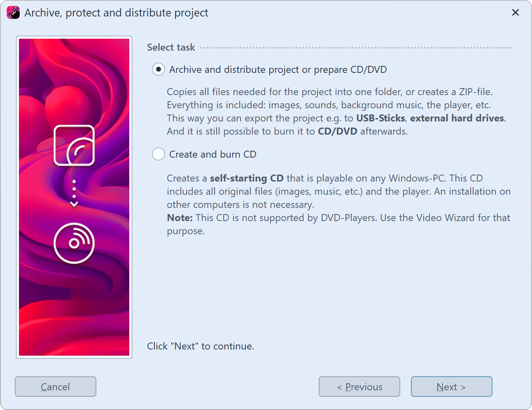Select the Create and burn CD radio button
Viewport: 532px width, 410px height.
tap(159, 154)
